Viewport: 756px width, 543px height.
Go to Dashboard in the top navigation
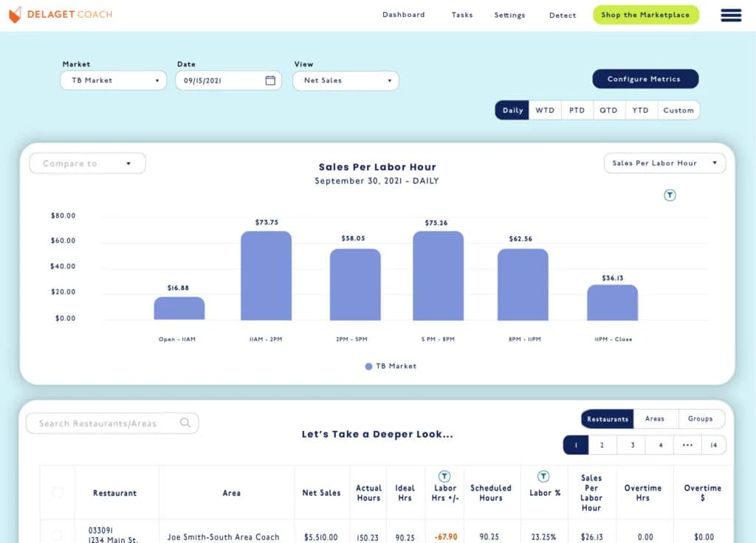pyautogui.click(x=403, y=15)
